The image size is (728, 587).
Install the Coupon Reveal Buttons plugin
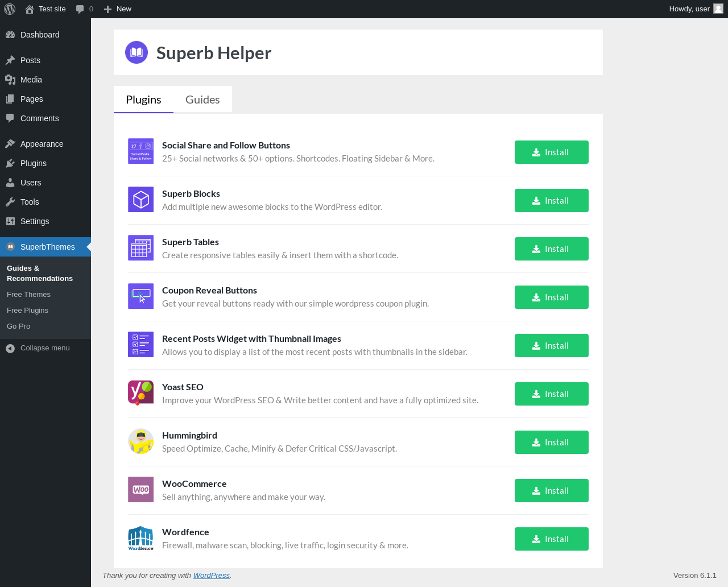point(552,297)
